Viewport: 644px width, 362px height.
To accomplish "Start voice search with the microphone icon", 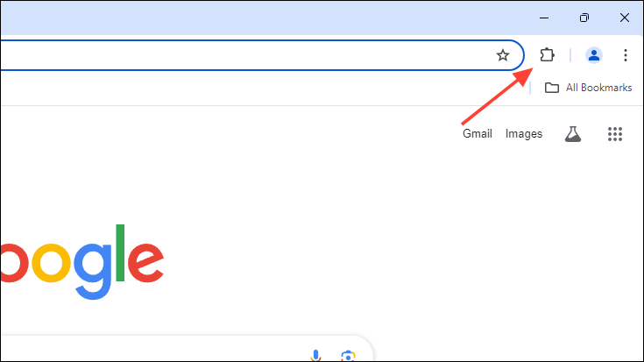I will click(315, 356).
